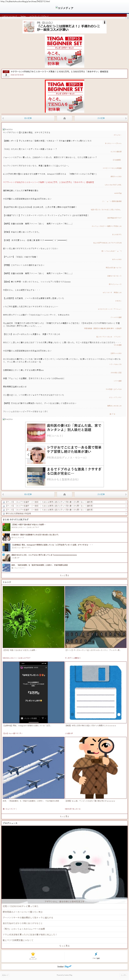The image size is (129, 980).
Task: Open the green virus trend image
Action: pos(33,617)
